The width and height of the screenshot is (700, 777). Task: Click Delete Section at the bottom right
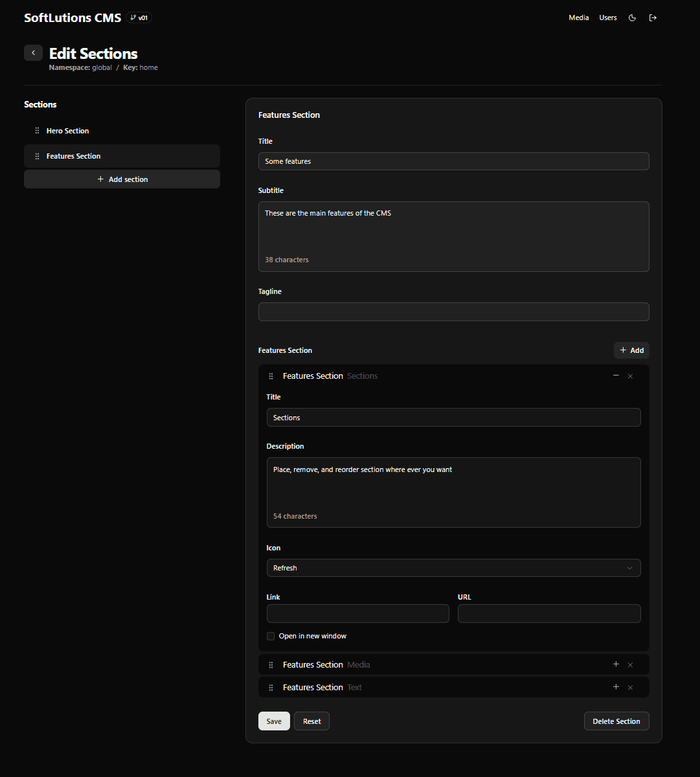pos(616,721)
